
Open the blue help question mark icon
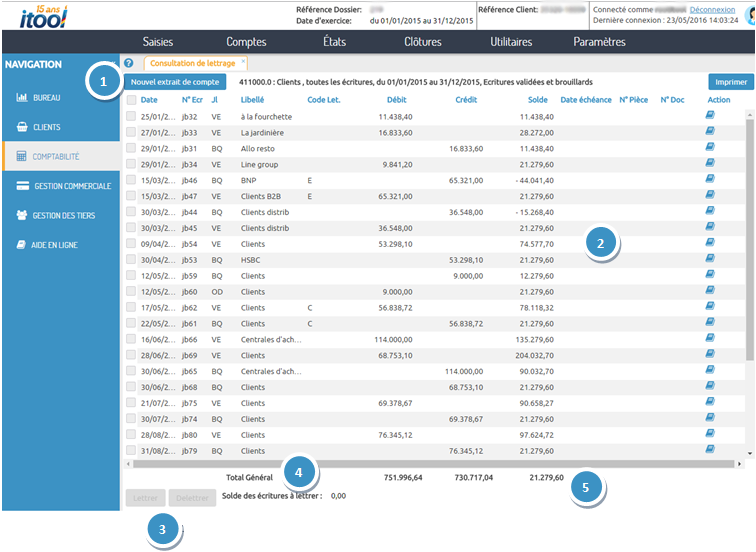(129, 63)
